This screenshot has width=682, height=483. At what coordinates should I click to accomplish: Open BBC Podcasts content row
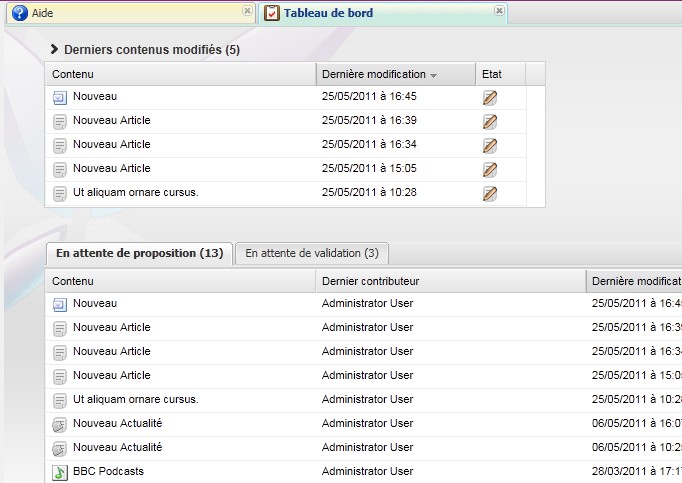click(x=108, y=471)
